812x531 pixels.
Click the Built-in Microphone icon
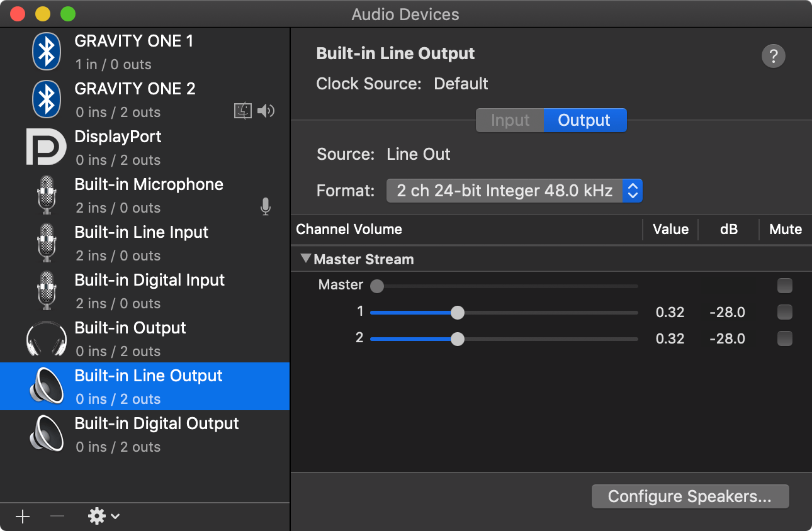click(46, 195)
